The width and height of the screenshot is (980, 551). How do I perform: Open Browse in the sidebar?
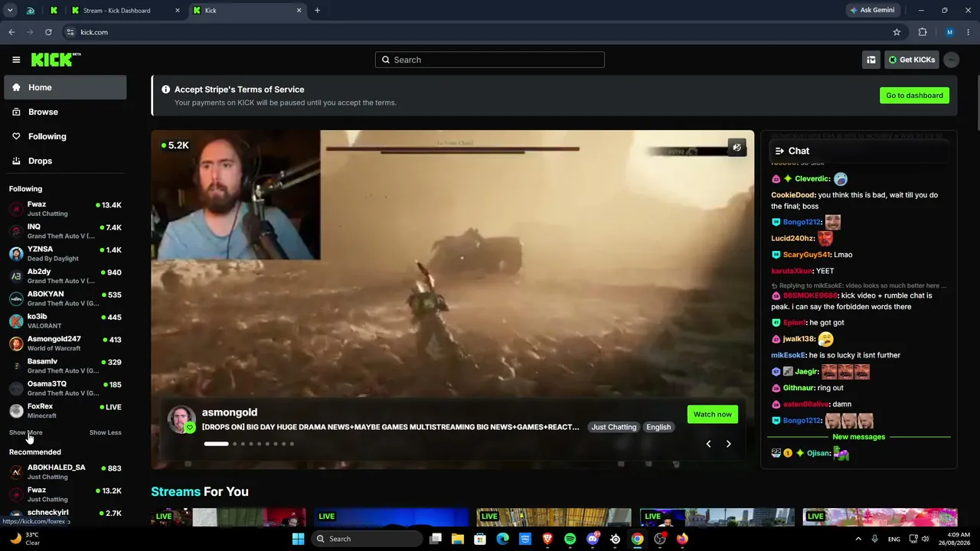[65, 112]
